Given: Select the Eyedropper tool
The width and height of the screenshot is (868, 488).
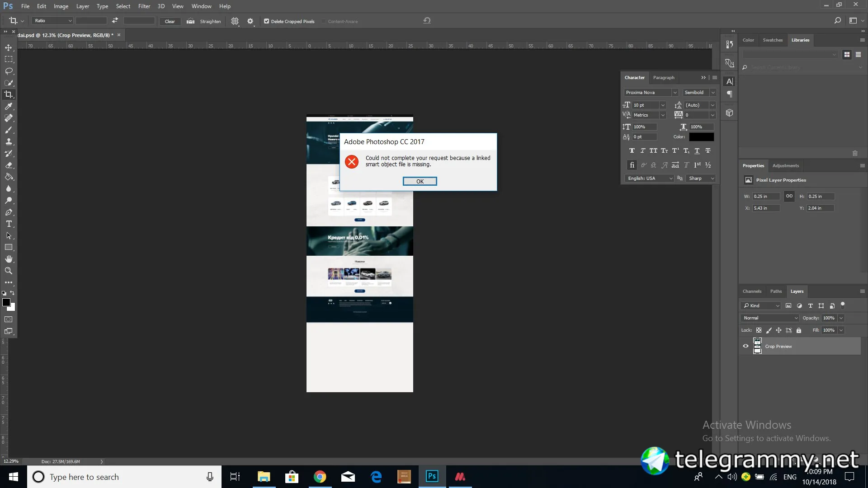Looking at the screenshot, I should pos(9,106).
